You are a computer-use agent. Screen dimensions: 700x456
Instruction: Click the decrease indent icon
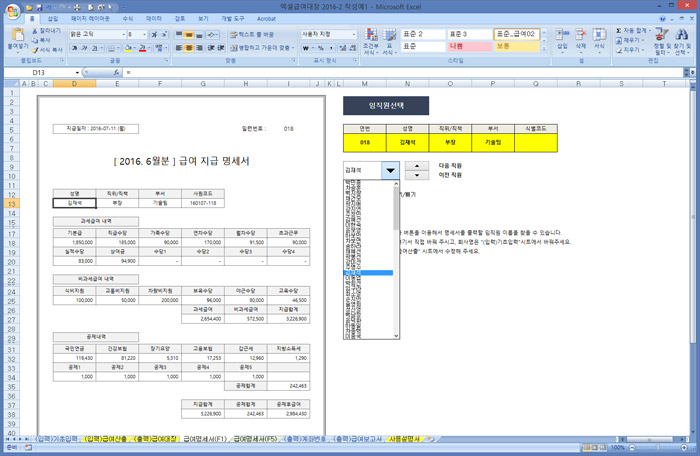point(211,48)
